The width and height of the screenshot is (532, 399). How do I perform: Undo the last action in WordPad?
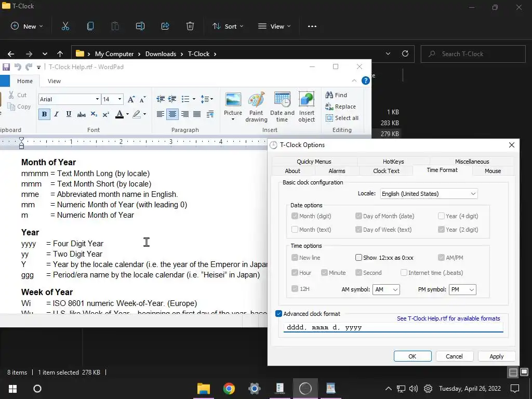point(18,67)
